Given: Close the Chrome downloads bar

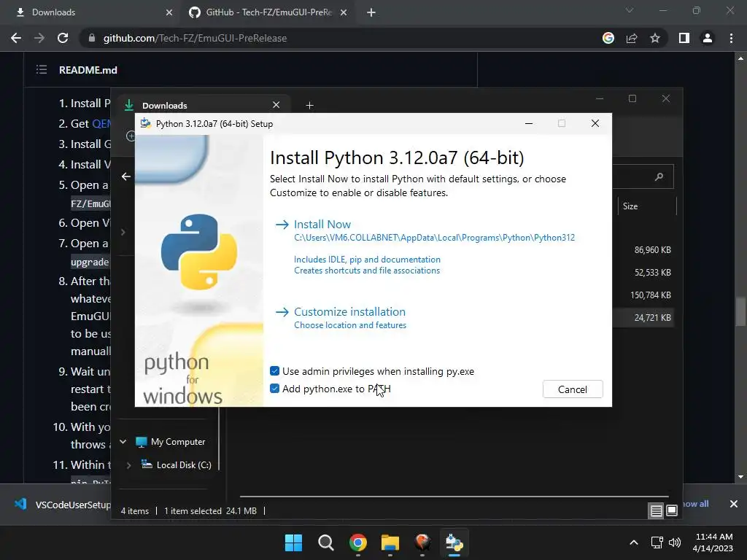Looking at the screenshot, I should point(734,504).
